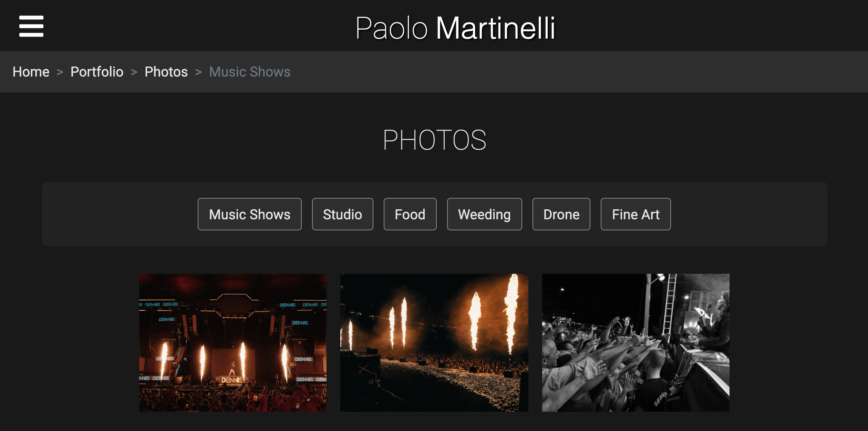Viewport: 868px width, 431px height.
Task: Switch to the Studio category
Action: click(x=342, y=214)
